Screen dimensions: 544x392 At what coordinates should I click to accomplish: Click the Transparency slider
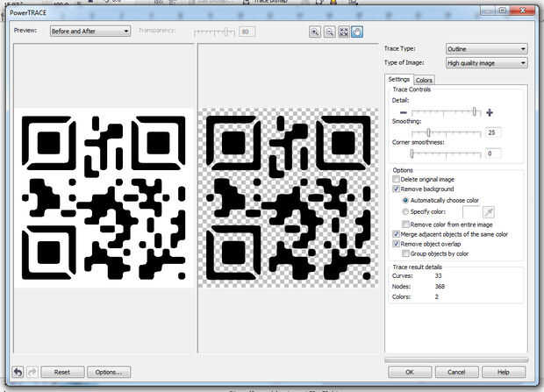click(215, 32)
